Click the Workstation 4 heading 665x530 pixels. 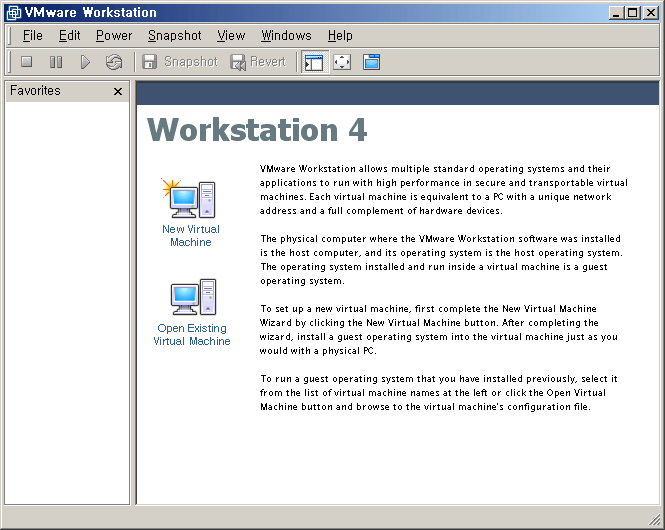pos(257,130)
